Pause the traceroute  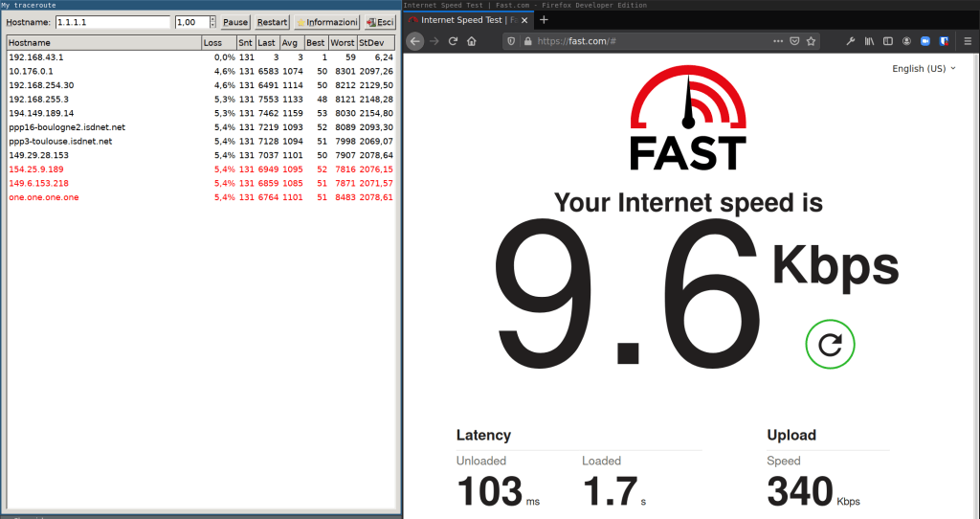coord(234,22)
